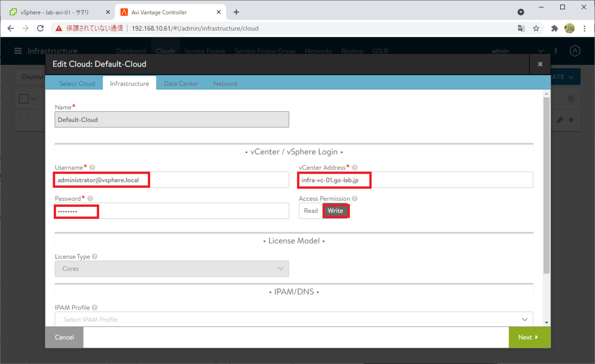Click the gear icon in the cloud table
The width and height of the screenshot is (595, 364).
[x=571, y=99]
